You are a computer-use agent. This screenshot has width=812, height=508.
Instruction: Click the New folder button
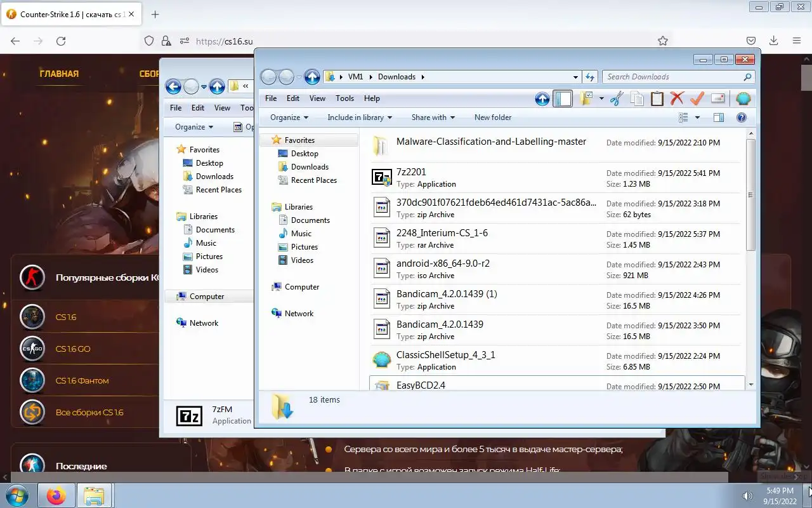[x=493, y=117]
